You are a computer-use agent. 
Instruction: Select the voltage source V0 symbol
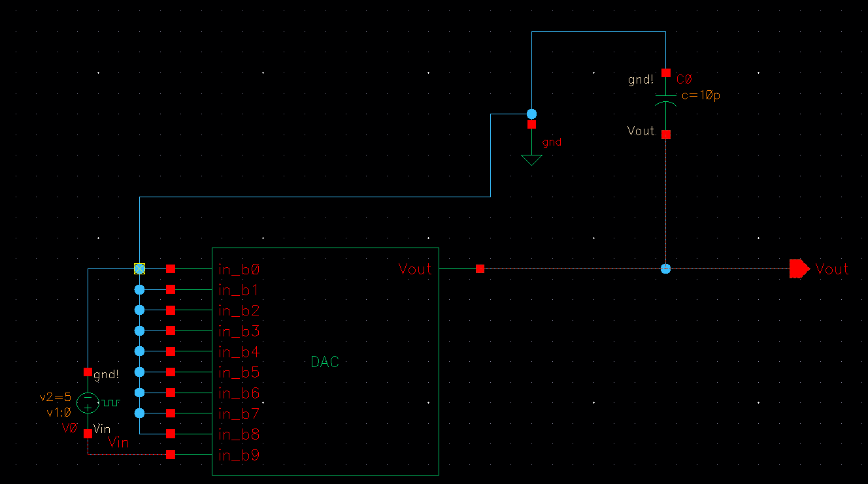(x=88, y=403)
